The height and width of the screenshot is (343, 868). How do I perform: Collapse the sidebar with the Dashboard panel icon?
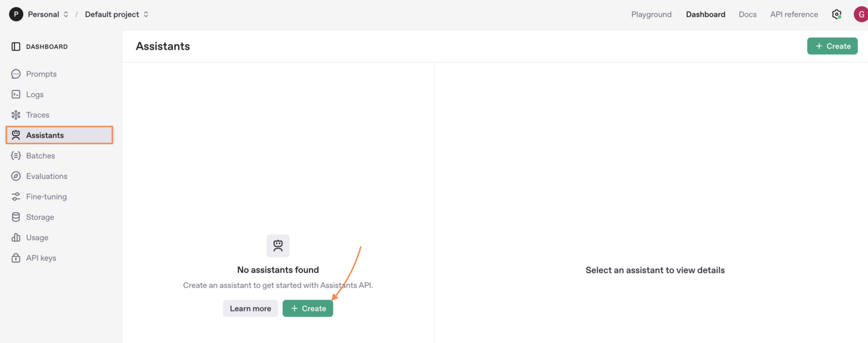click(15, 46)
